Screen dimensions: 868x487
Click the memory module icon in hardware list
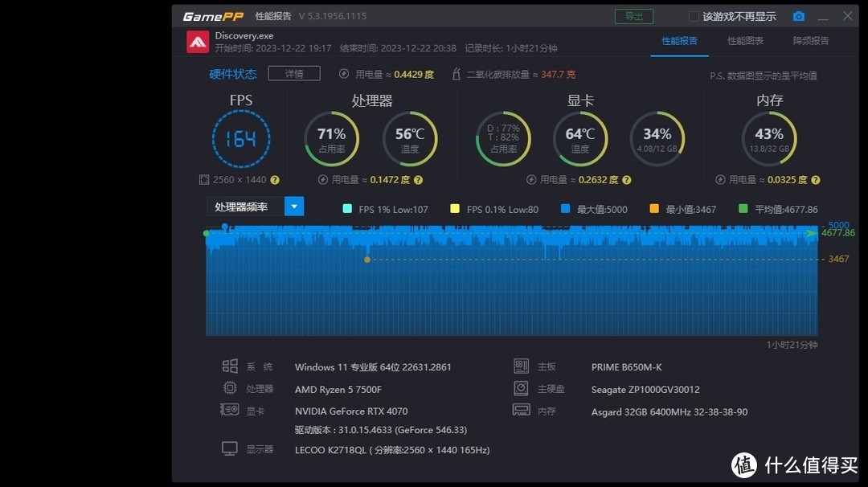point(521,410)
